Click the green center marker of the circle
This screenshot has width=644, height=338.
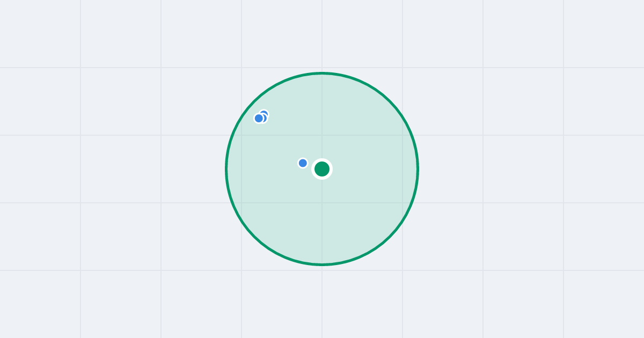pyautogui.click(x=322, y=169)
